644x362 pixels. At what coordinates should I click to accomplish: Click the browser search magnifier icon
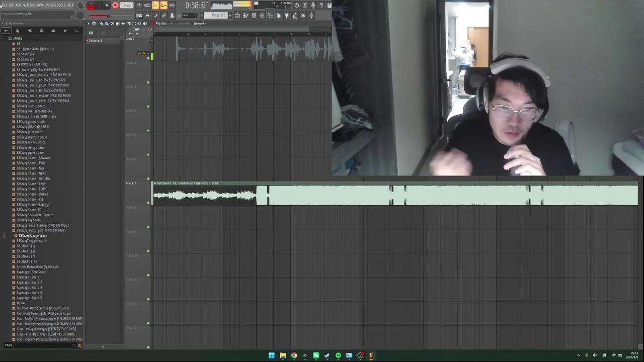click(x=79, y=346)
